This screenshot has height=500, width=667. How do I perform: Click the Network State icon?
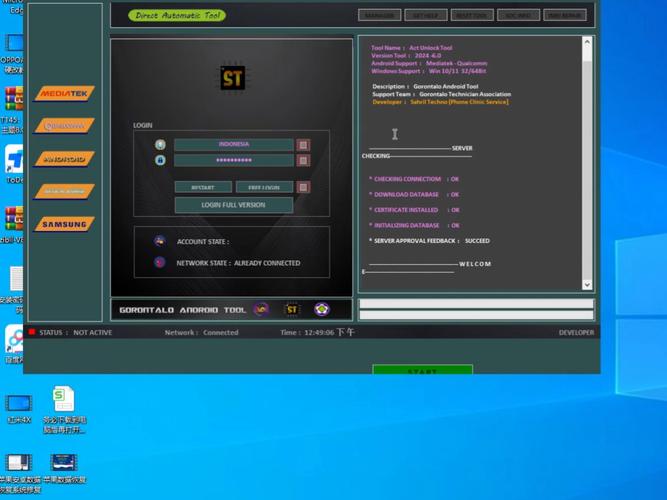pyautogui.click(x=160, y=262)
